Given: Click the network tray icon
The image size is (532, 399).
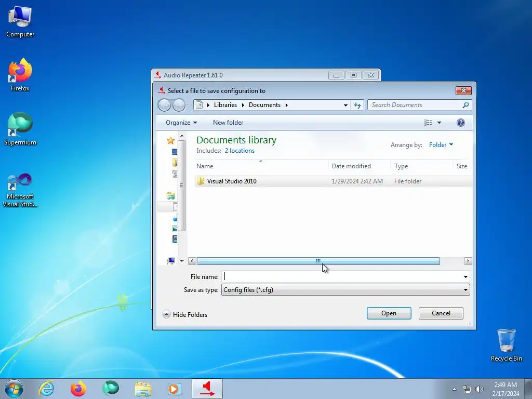Looking at the screenshot, I should [467, 389].
